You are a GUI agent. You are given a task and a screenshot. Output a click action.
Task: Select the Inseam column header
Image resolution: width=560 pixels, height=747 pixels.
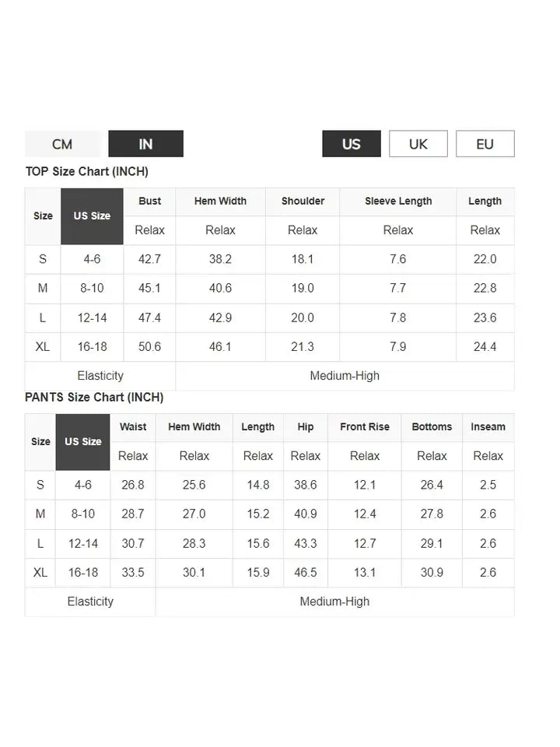[x=488, y=427]
